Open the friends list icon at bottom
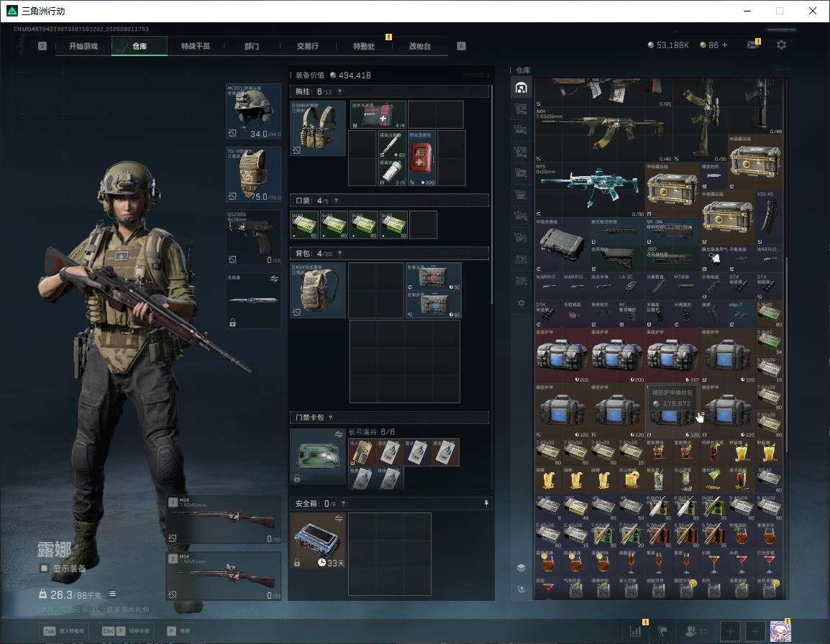The height and width of the screenshot is (644, 830). click(x=696, y=630)
